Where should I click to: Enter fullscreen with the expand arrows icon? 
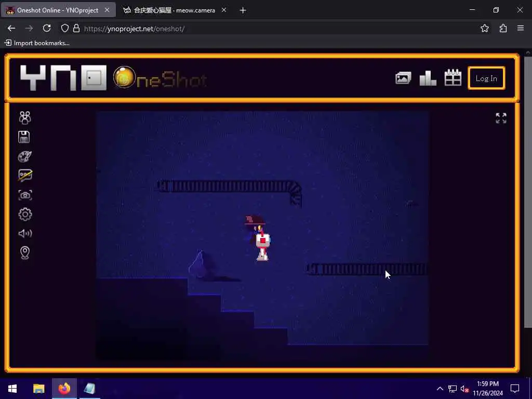501,118
